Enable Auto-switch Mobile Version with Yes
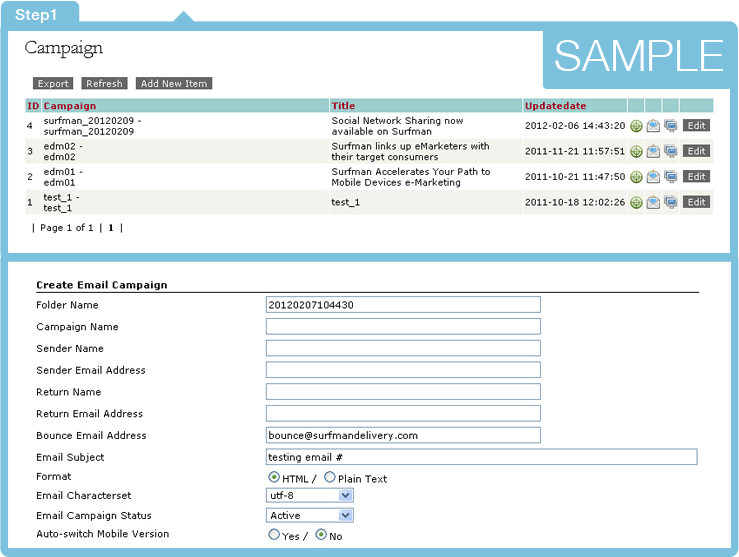 [274, 535]
